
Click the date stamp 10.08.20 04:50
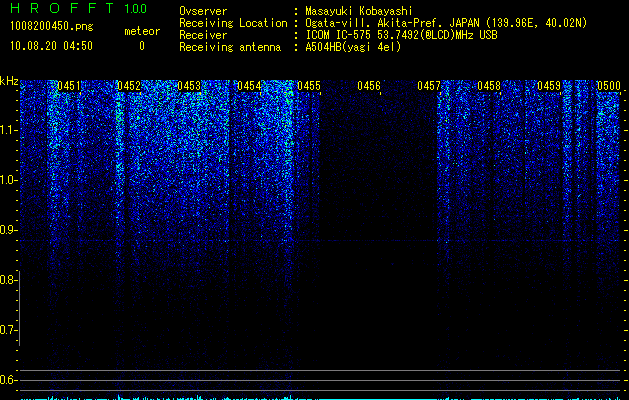click(x=51, y=46)
